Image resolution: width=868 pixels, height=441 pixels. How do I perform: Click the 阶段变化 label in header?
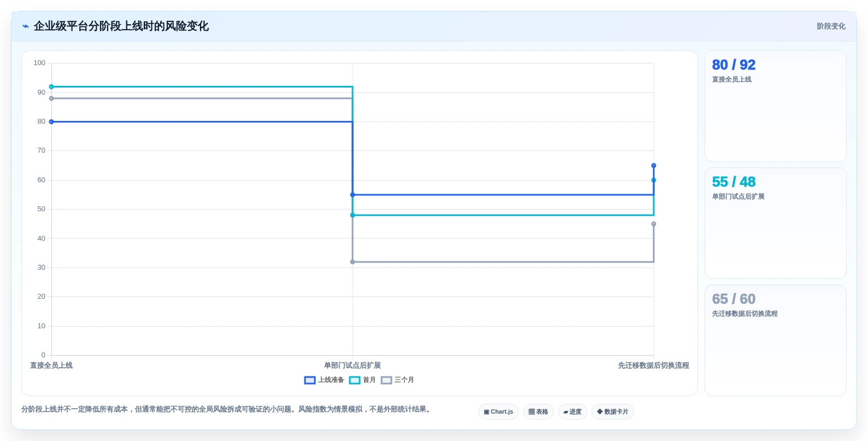831,26
